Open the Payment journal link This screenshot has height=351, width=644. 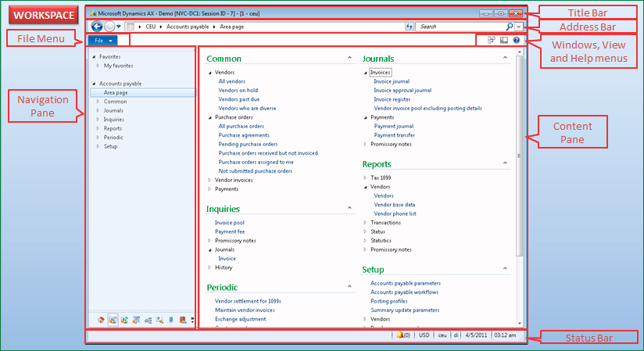coord(393,126)
